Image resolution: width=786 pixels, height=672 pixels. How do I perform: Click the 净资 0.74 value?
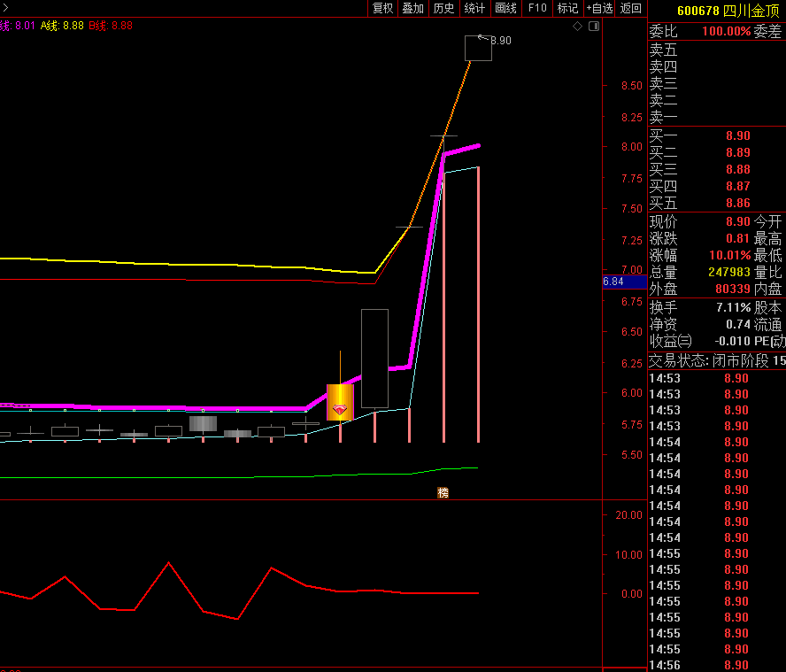[738, 324]
